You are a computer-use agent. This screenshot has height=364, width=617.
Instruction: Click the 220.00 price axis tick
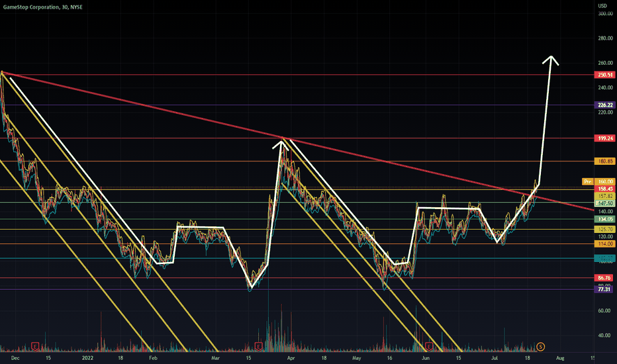tap(605, 112)
